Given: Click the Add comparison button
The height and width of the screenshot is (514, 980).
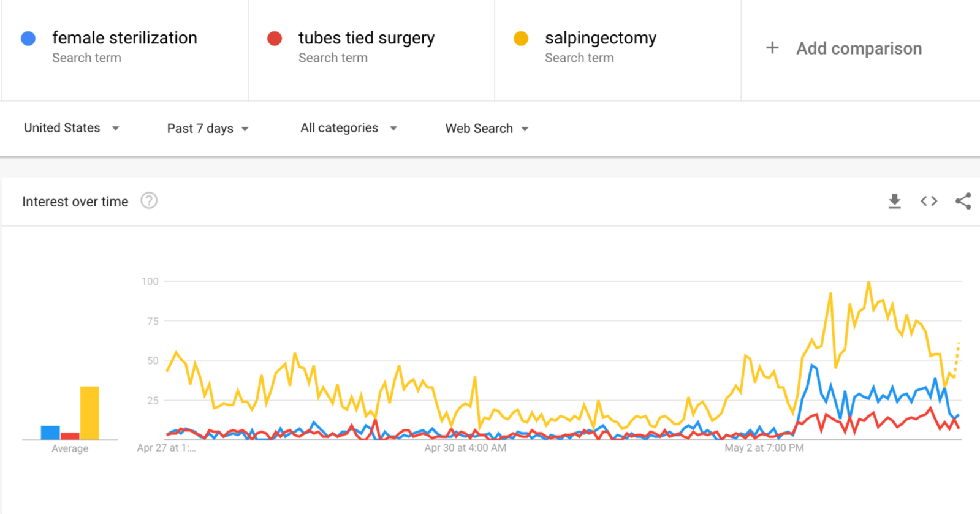Looking at the screenshot, I should pyautogui.click(x=858, y=48).
